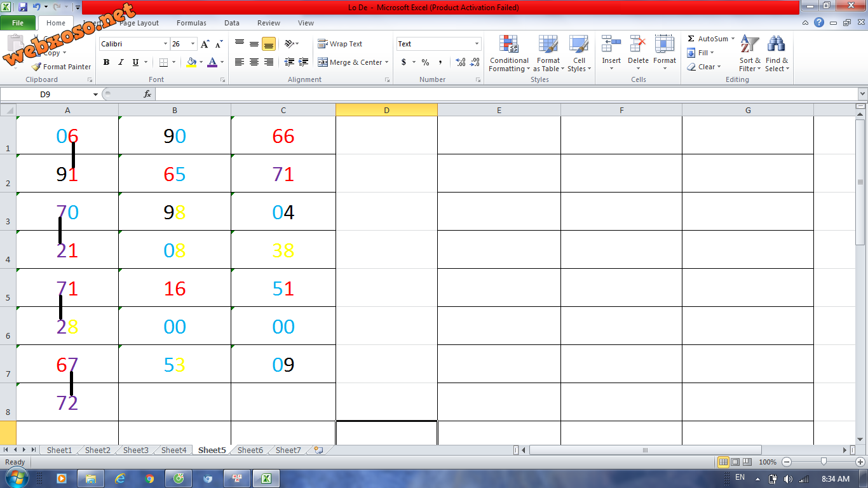Open Find & Select menu
Image resolution: width=868 pixels, height=488 pixels.
coord(776,53)
